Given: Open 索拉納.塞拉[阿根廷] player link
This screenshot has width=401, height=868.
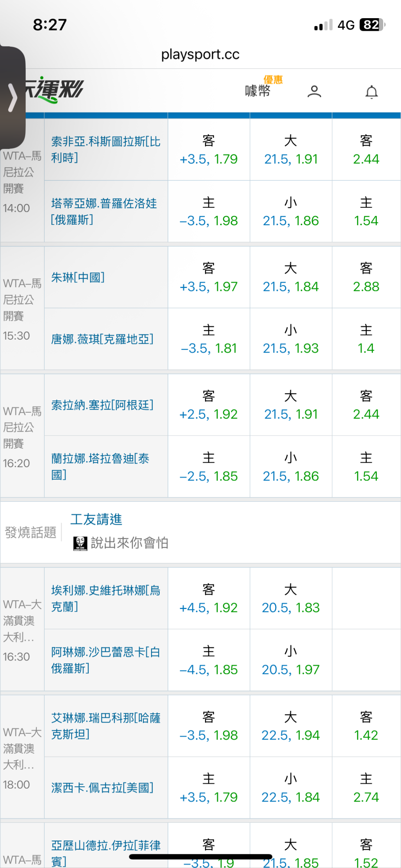Looking at the screenshot, I should [102, 405].
